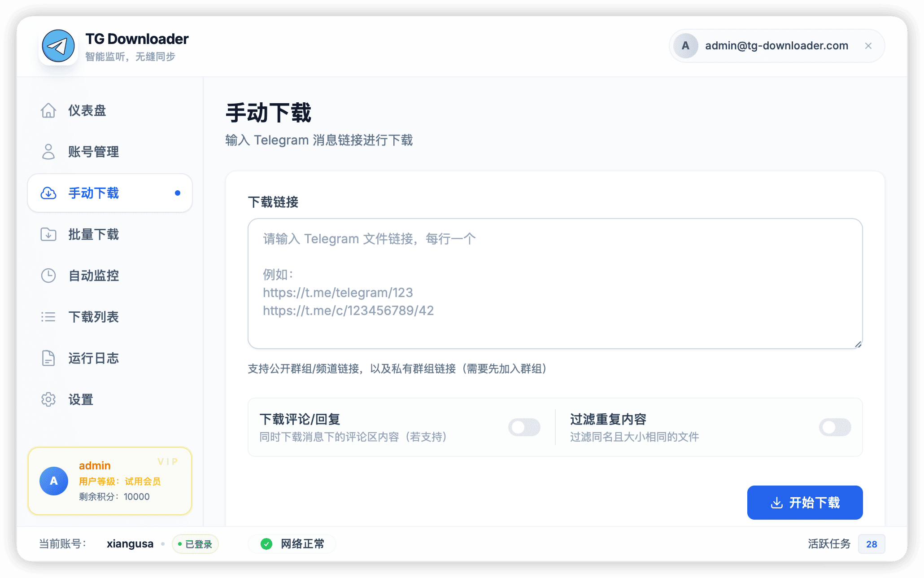Open the 下载列表 list icon

click(x=48, y=317)
